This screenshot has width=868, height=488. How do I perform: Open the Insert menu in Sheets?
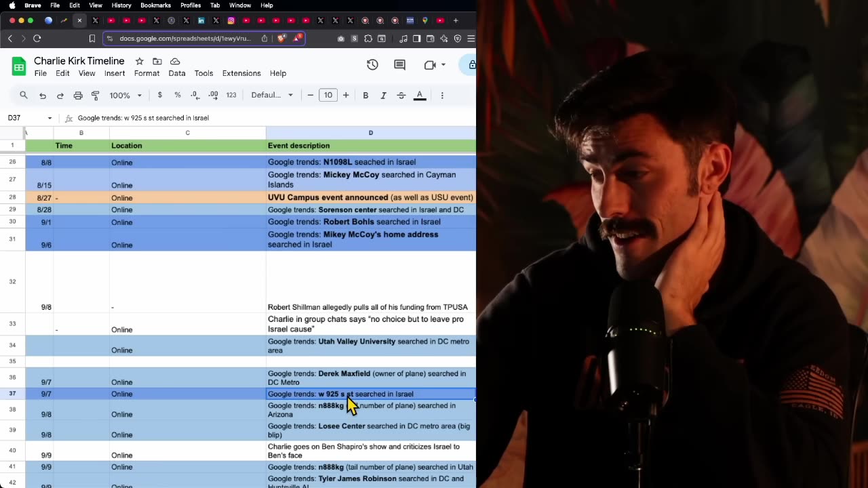pos(115,73)
